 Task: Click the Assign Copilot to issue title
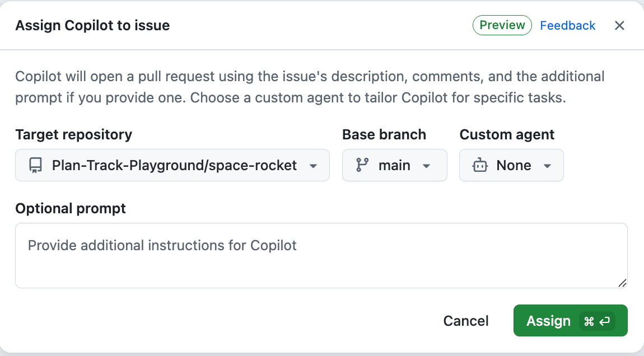click(x=92, y=25)
